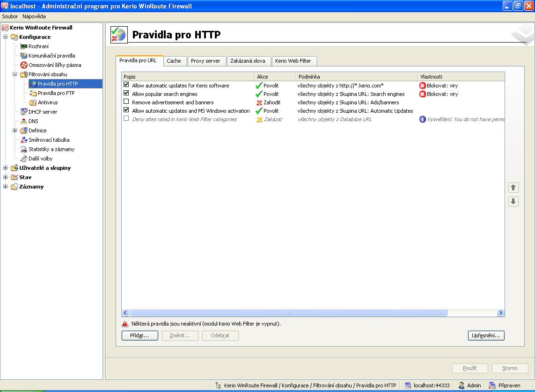
Task: Click the red warning triangle icon
Action: click(125, 324)
